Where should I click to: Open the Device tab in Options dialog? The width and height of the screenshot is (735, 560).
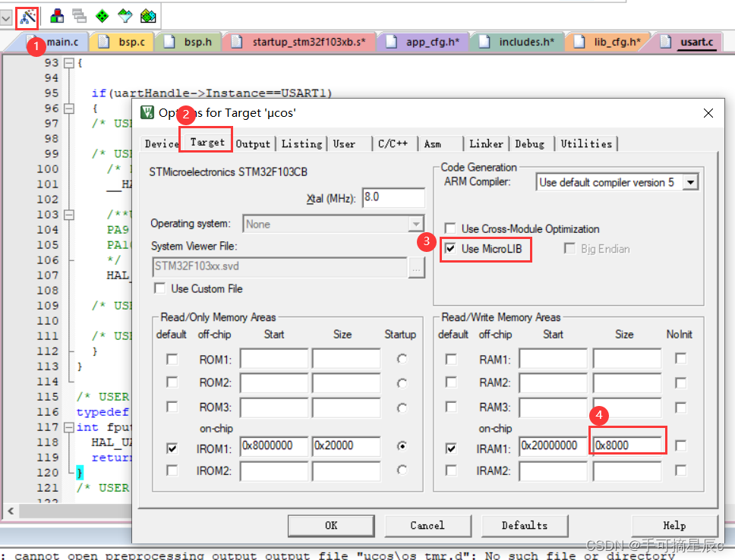pyautogui.click(x=161, y=144)
